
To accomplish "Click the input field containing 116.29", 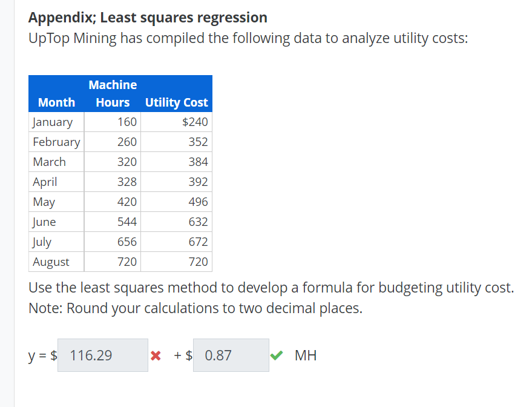I will [102, 355].
